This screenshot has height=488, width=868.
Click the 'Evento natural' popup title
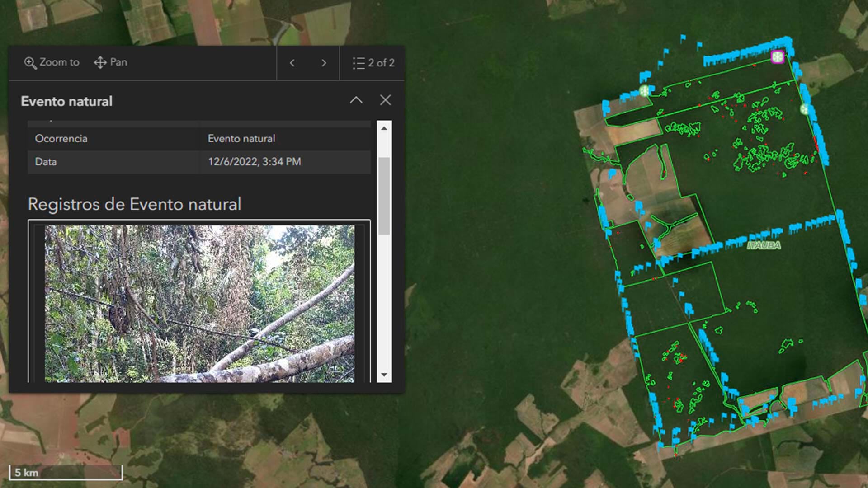67,101
